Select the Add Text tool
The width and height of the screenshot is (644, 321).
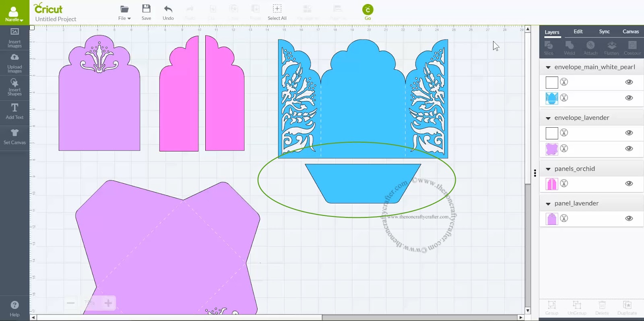14,111
